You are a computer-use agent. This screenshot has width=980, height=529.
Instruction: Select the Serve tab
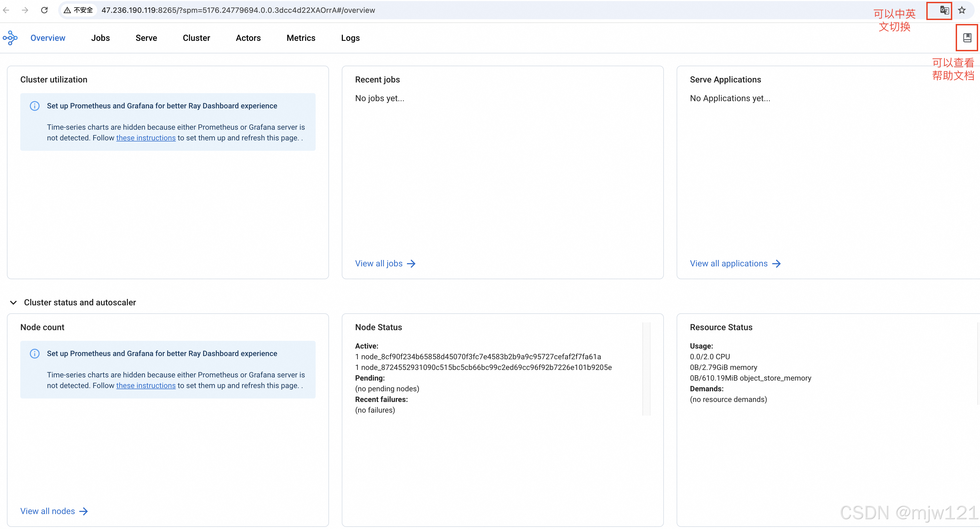pos(146,38)
